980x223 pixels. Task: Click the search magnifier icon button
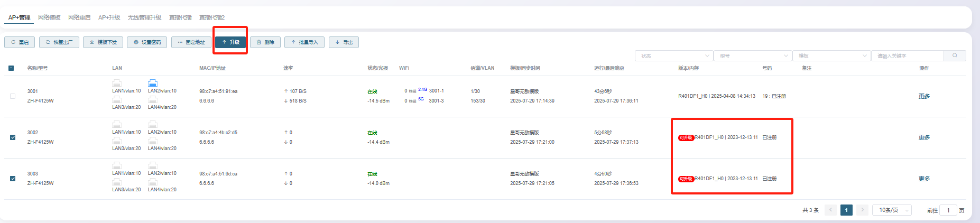coord(955,55)
